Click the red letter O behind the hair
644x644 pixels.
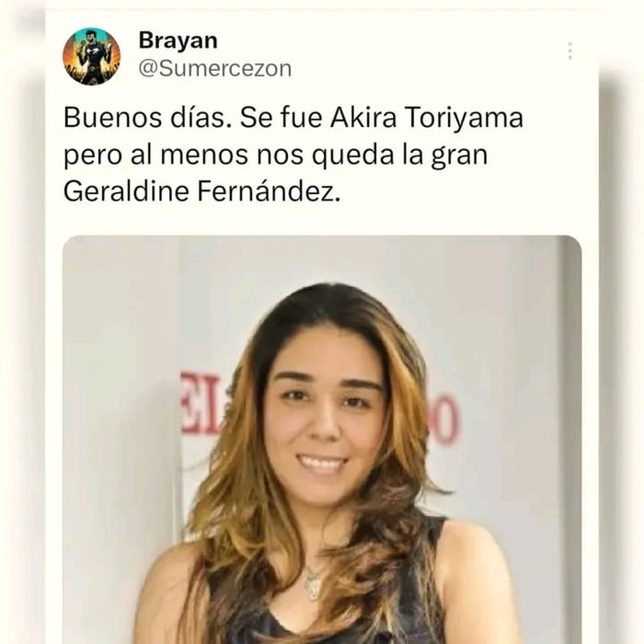click(445, 420)
